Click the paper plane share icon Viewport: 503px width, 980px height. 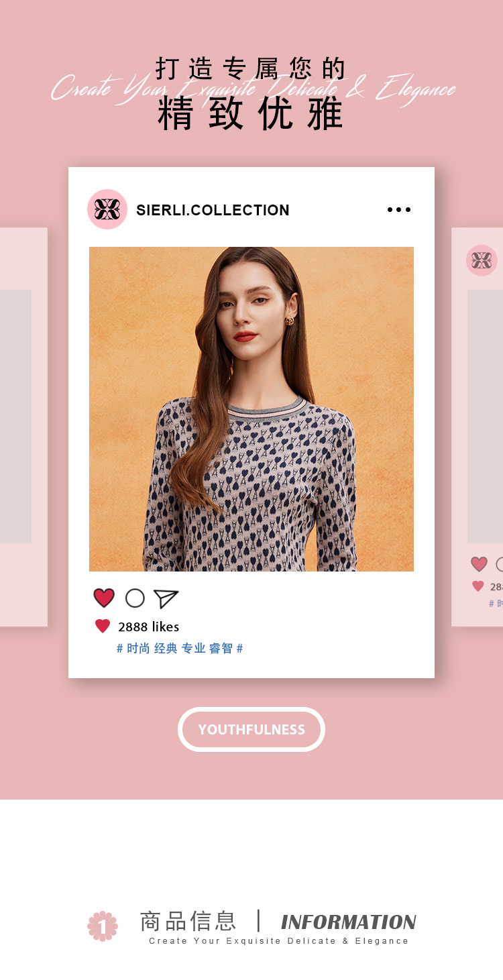tap(166, 598)
